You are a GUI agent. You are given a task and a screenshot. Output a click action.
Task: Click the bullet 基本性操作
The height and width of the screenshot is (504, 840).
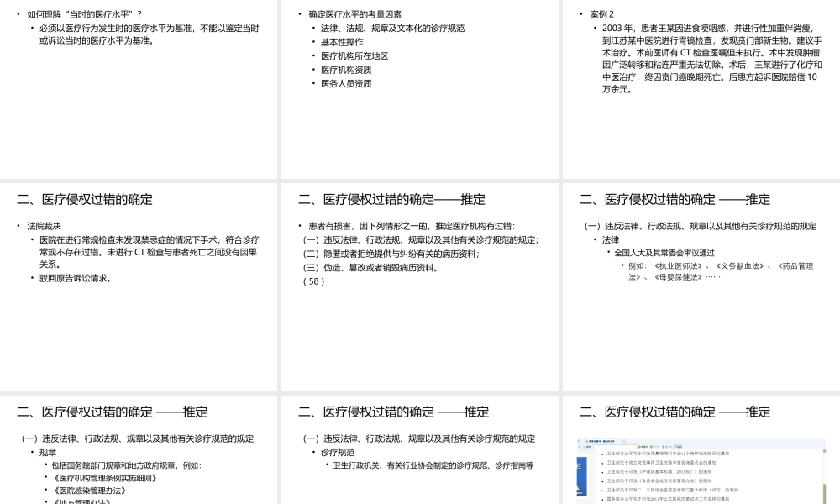click(342, 42)
